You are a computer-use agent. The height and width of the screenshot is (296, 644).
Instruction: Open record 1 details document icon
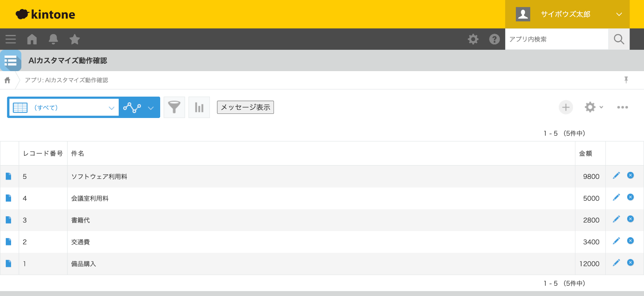[8, 264]
